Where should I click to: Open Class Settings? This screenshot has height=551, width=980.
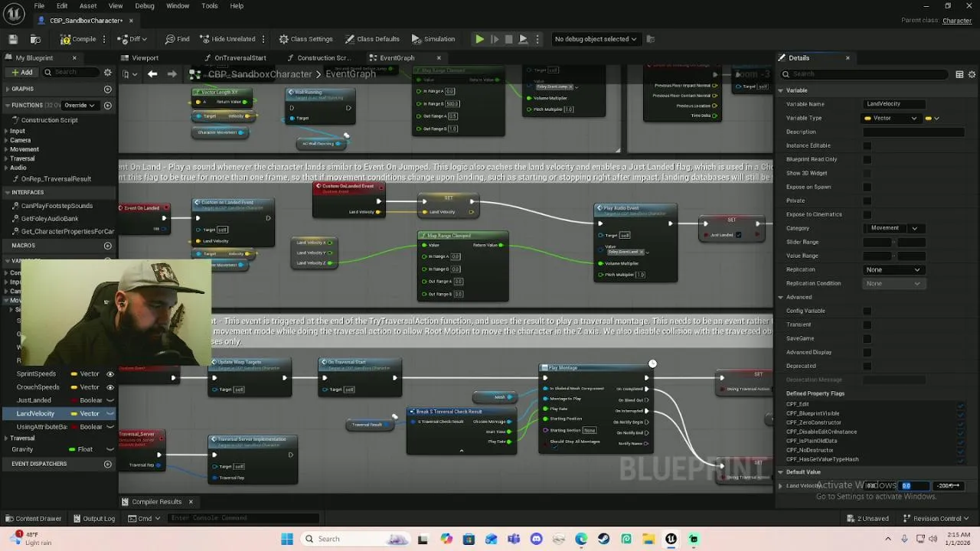tap(305, 39)
